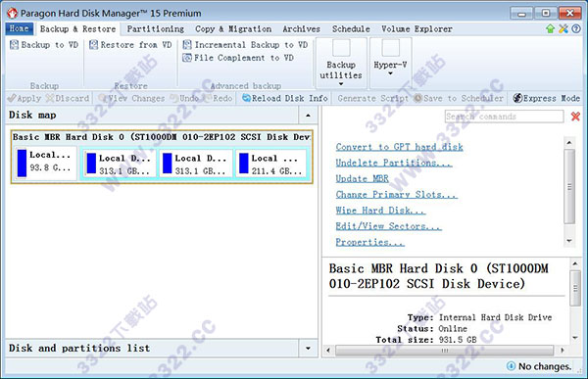The height and width of the screenshot is (379, 588).
Task: Click the Search commands input field
Action: (504, 117)
